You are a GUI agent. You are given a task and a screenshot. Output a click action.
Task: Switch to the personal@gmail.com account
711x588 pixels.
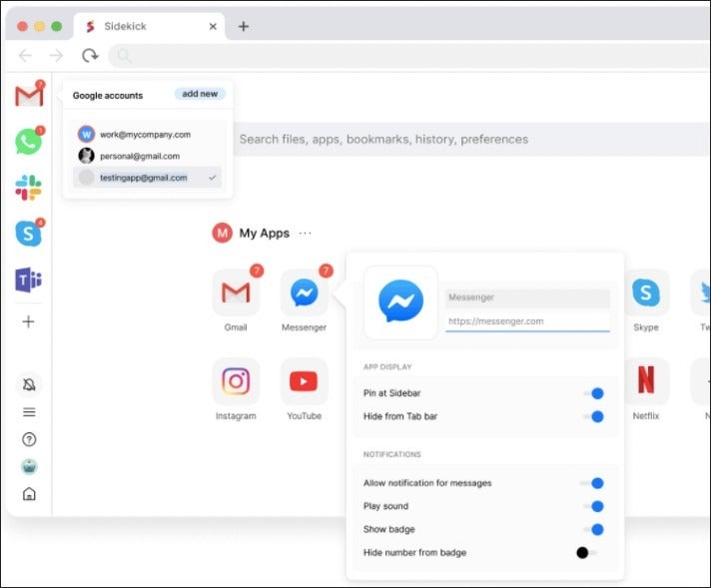pos(140,156)
